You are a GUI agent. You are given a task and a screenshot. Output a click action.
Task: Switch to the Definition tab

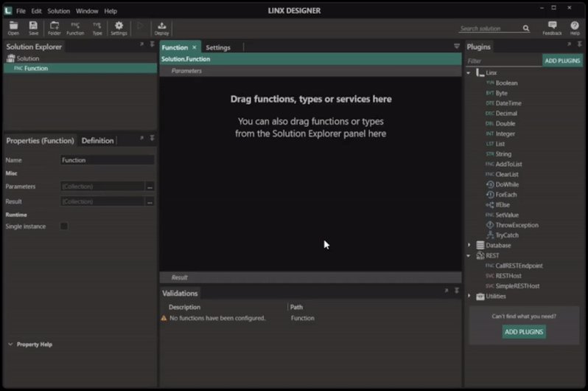(97, 140)
